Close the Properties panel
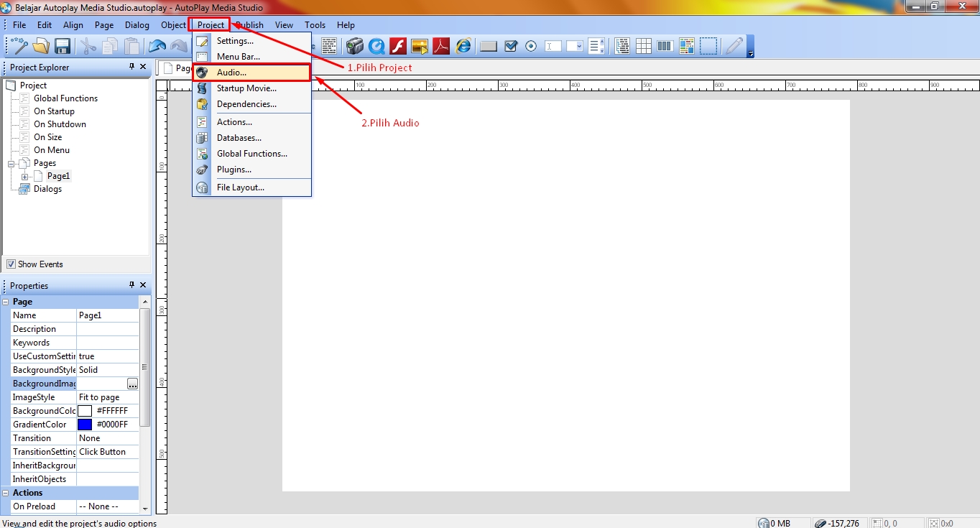 pyautogui.click(x=143, y=285)
